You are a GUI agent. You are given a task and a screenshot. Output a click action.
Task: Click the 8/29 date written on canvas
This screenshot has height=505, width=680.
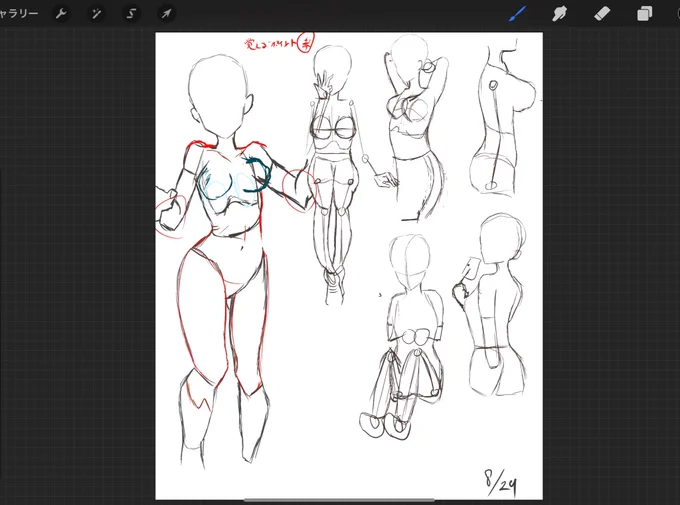501,482
